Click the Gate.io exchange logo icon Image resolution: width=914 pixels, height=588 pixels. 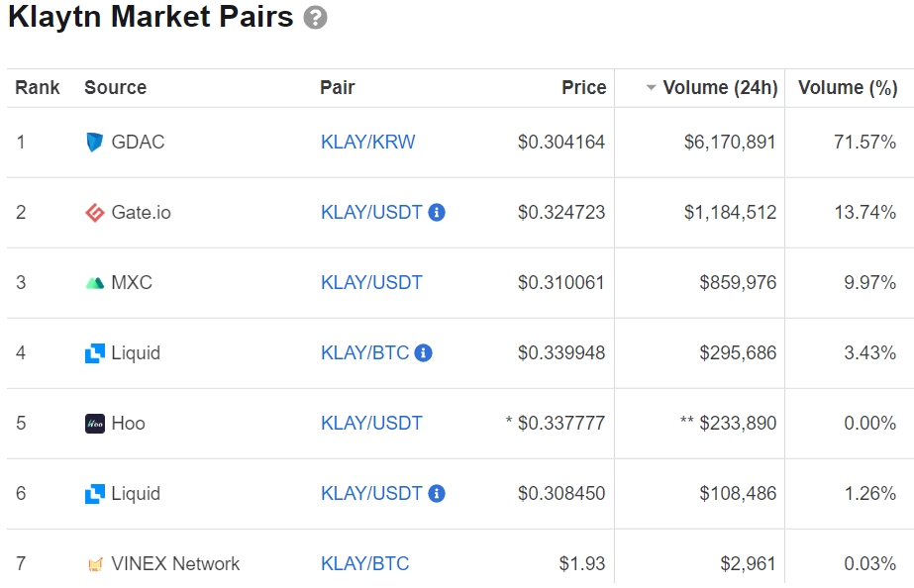(95, 213)
